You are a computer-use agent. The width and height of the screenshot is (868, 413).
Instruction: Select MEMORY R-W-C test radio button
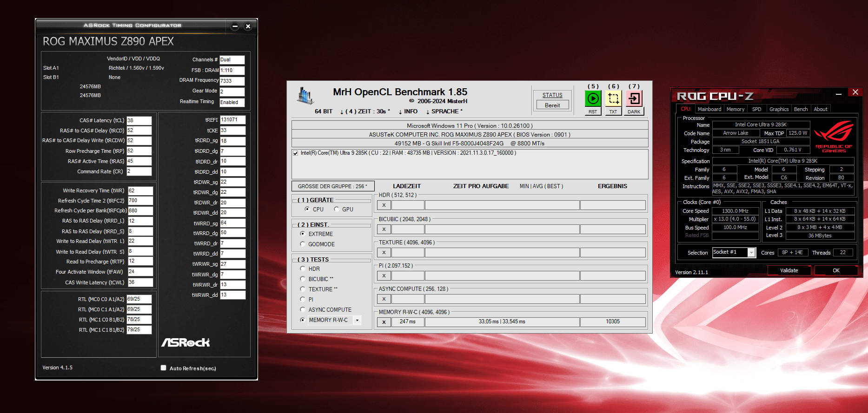coord(303,320)
